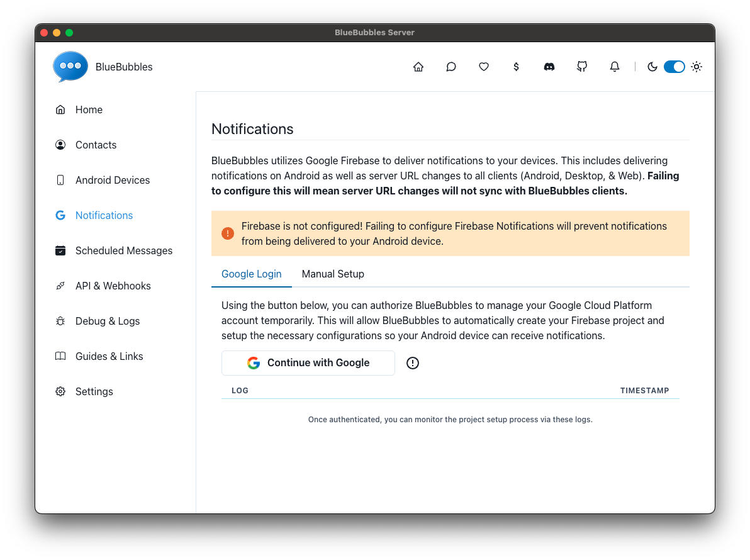Screen dimensions: 750x560
Task: Click the orange warning alert icon
Action: point(228,233)
